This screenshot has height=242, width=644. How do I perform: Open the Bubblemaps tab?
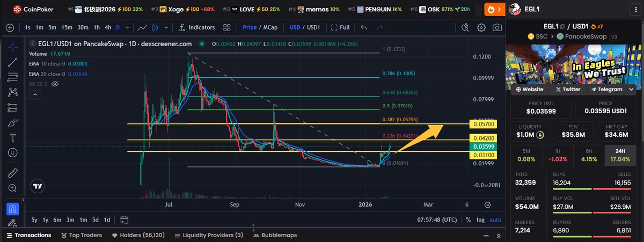(x=275, y=235)
